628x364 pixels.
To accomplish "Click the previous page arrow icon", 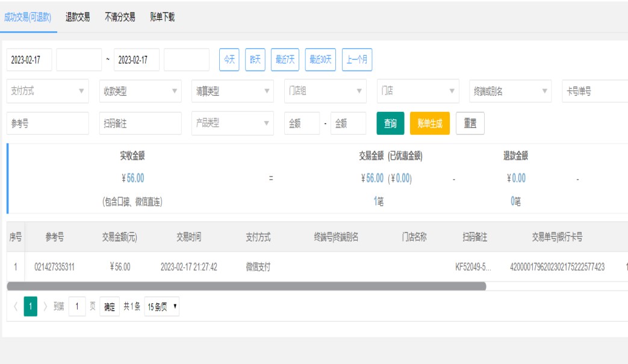I will pos(15,307).
